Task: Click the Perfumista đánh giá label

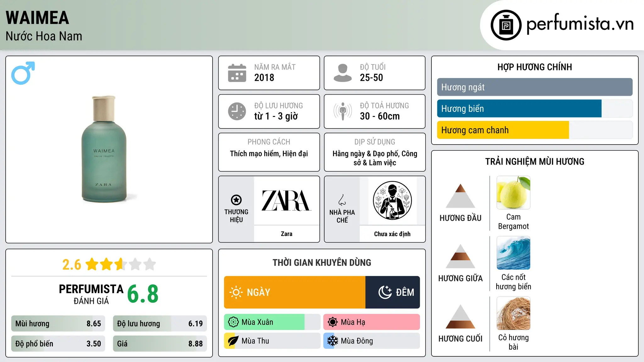Action: [x=91, y=294]
